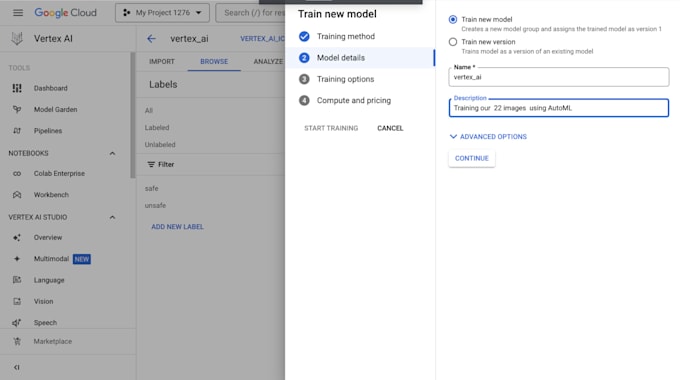Click the project selector icon
The width and height of the screenshot is (680, 380).
(126, 13)
